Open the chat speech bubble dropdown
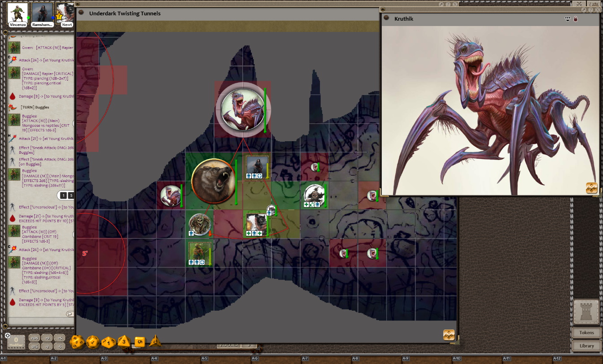 pyautogui.click(x=70, y=314)
